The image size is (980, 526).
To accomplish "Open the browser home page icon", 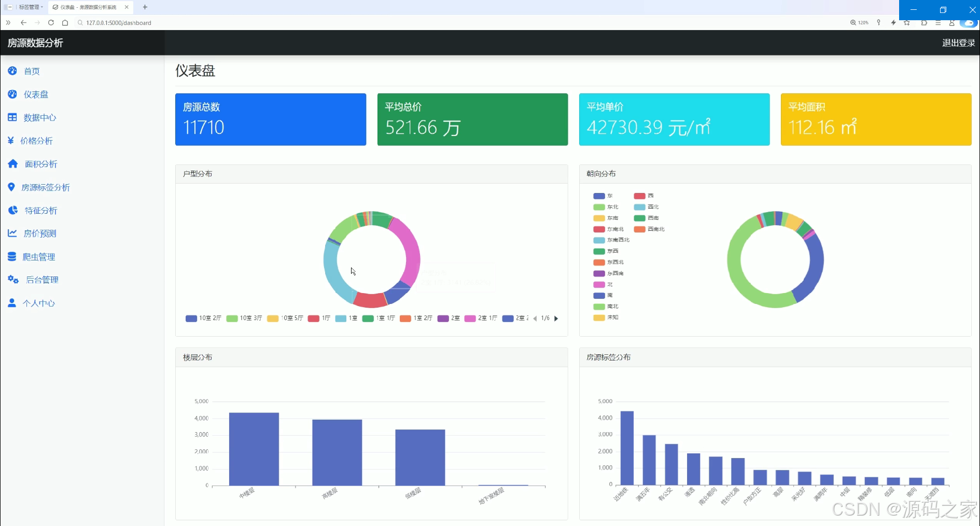I will pos(65,23).
